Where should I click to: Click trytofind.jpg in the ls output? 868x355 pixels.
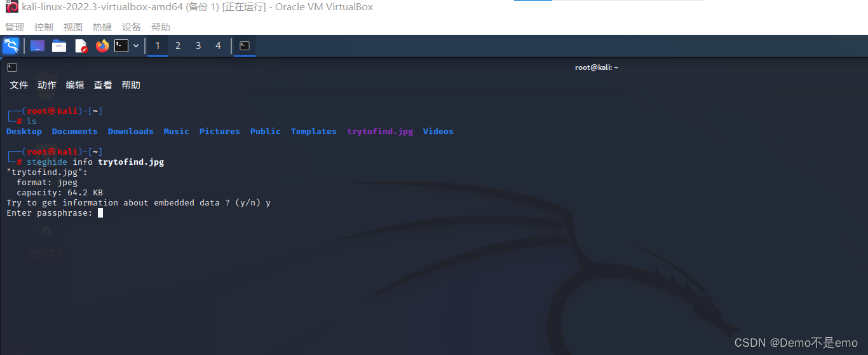click(380, 132)
